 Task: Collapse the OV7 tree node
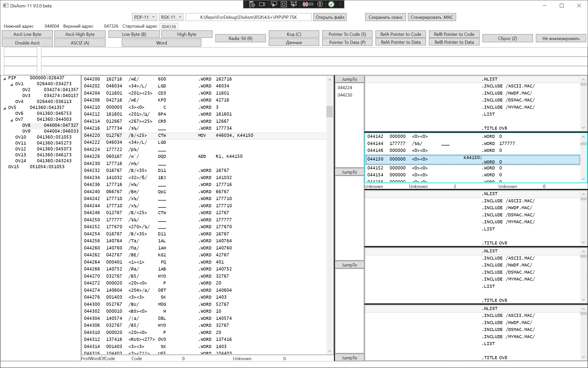[x=12, y=120]
